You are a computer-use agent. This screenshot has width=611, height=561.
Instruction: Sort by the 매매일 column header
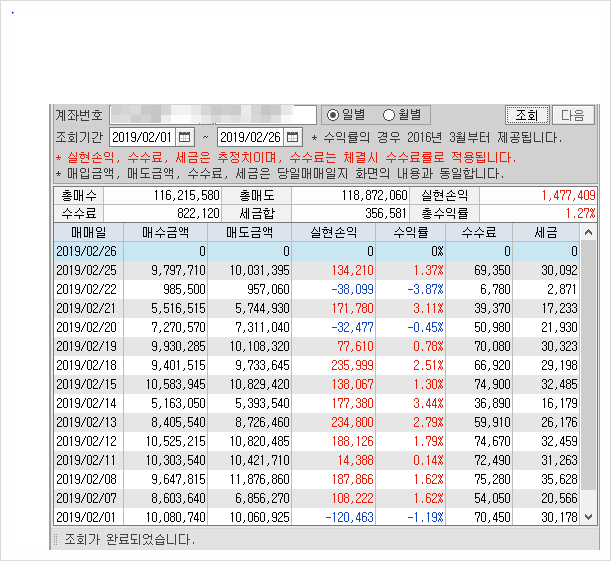[x=89, y=233]
